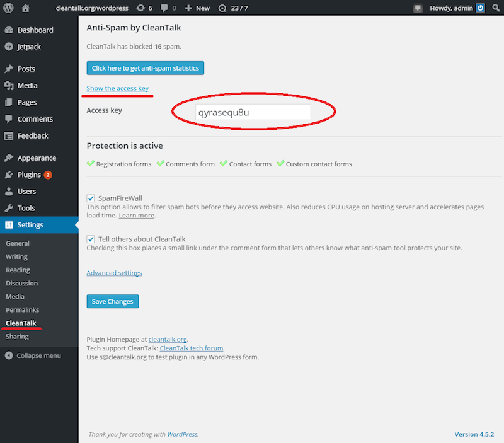This screenshot has width=504, height=443.
Task: Click the Pages icon in sidebar
Action: coord(9,102)
